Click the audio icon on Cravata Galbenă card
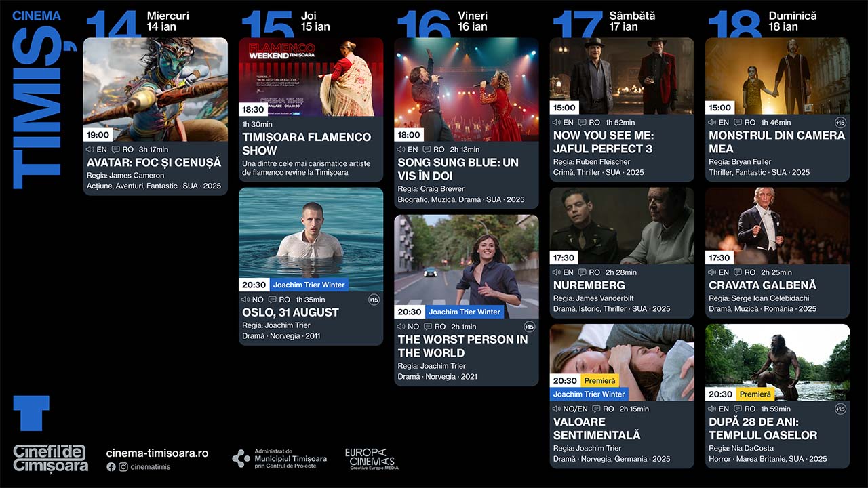The width and height of the screenshot is (868, 488). click(x=713, y=272)
